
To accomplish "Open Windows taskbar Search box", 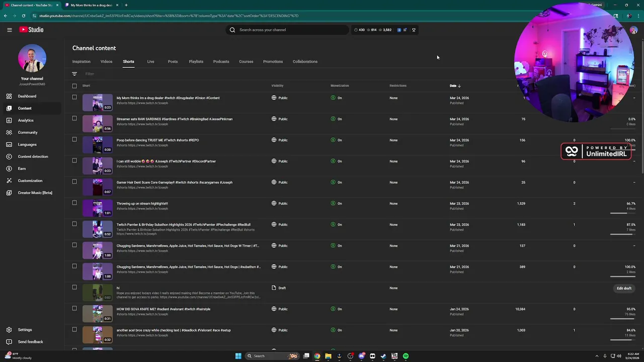I will click(x=272, y=356).
